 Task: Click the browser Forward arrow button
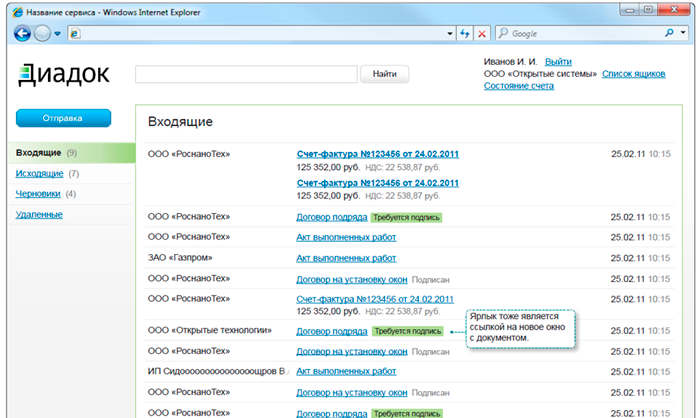42,33
